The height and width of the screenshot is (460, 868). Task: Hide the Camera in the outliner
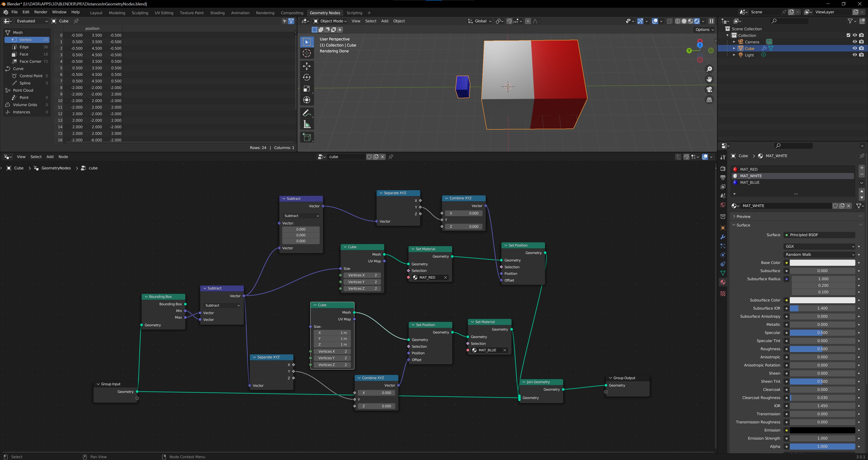pyautogui.click(x=854, y=42)
